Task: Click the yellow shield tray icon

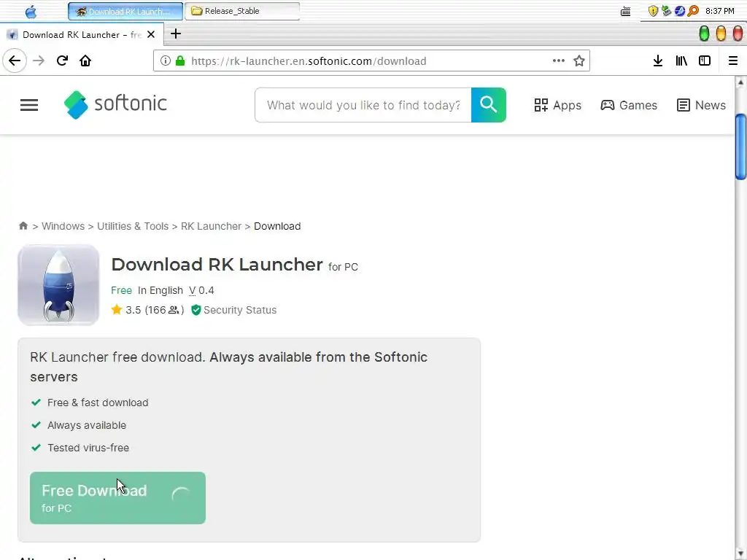Action: (x=653, y=11)
